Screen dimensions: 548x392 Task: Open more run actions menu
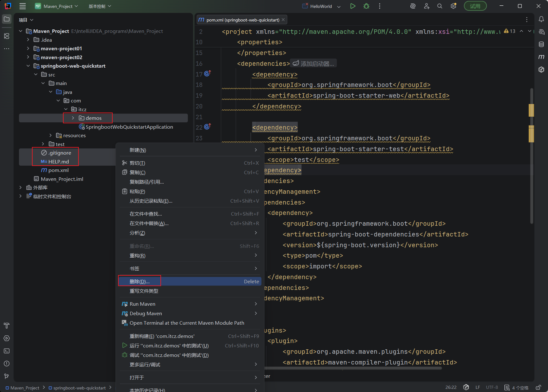point(380,6)
